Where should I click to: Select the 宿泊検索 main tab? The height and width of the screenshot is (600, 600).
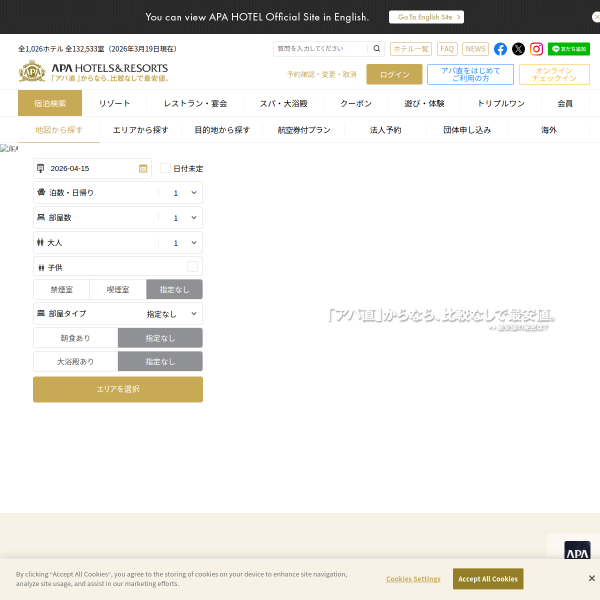point(50,103)
